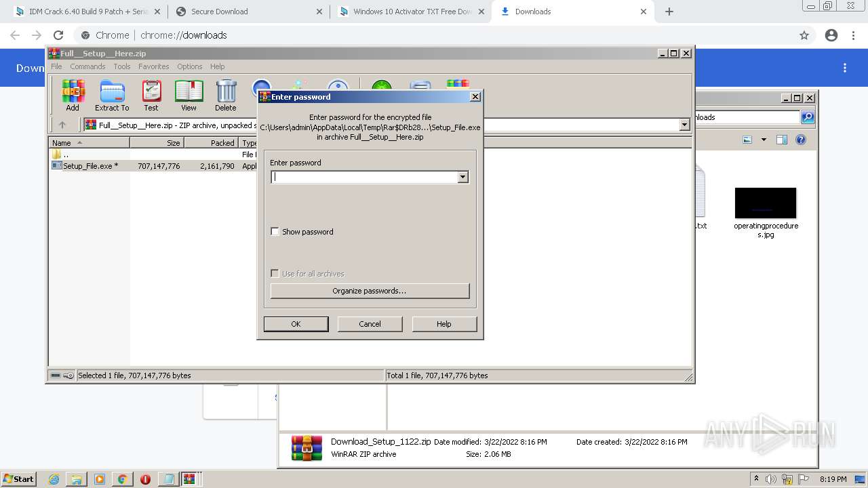This screenshot has width=868, height=488.
Task: Show hidden system tray icons
Action: (x=756, y=479)
